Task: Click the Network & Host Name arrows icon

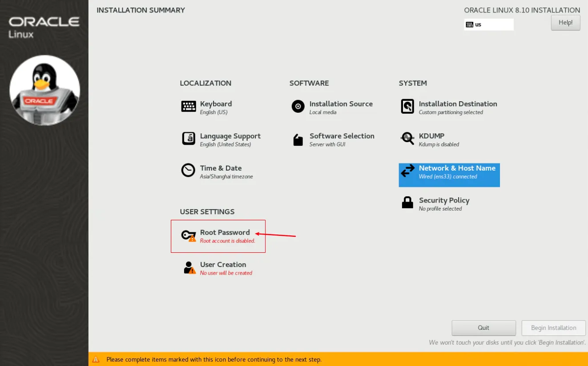Action: (x=407, y=171)
